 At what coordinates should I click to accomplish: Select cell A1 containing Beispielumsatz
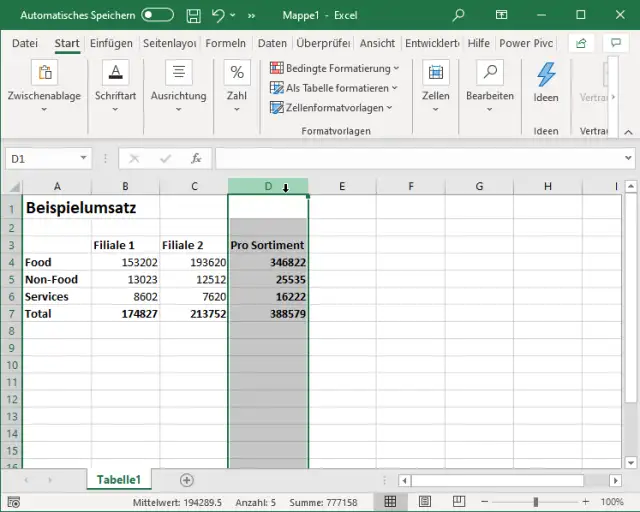coord(57,208)
